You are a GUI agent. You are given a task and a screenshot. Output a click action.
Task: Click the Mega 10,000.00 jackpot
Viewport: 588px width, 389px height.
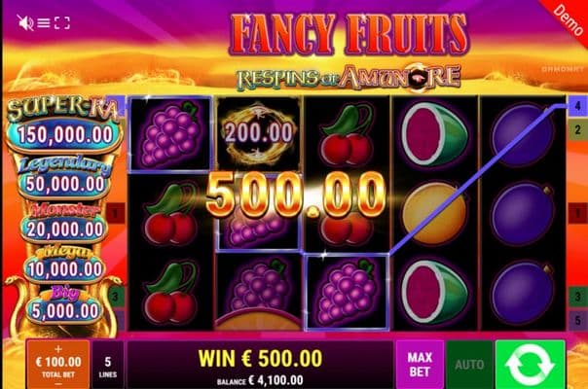[x=64, y=269]
